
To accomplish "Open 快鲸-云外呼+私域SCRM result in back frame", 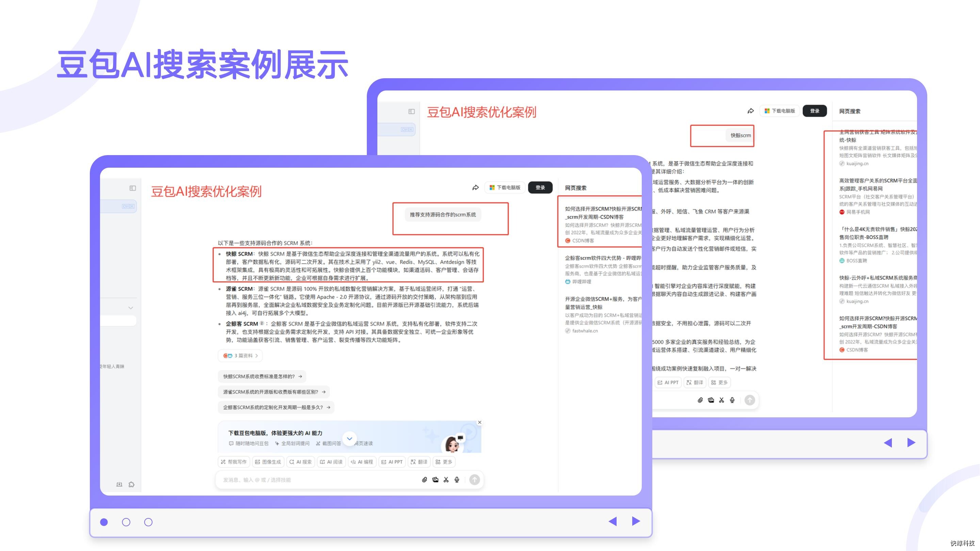I will pos(878,289).
